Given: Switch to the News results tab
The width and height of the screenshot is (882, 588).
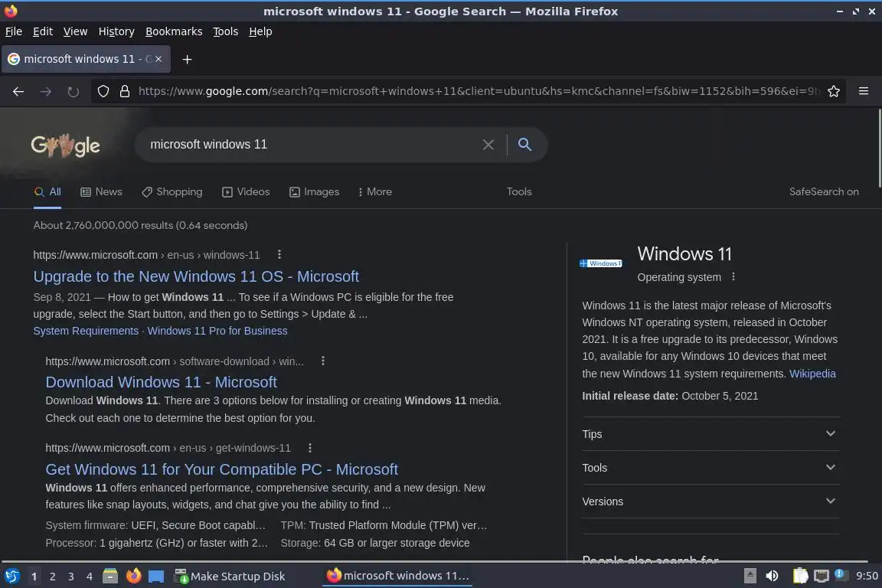Looking at the screenshot, I should tap(101, 192).
